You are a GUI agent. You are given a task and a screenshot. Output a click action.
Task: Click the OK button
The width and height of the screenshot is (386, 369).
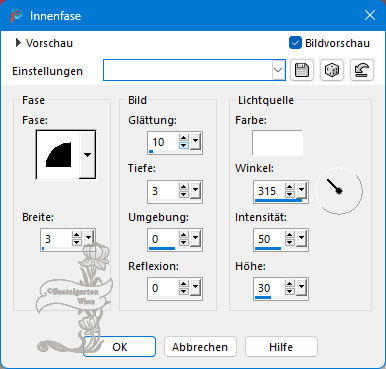[x=119, y=347]
